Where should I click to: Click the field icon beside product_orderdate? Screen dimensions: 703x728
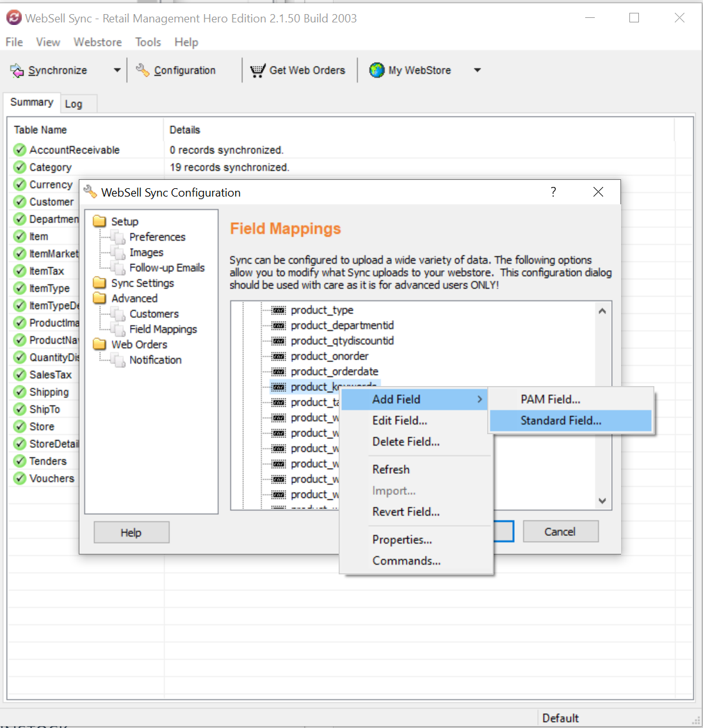click(x=279, y=371)
